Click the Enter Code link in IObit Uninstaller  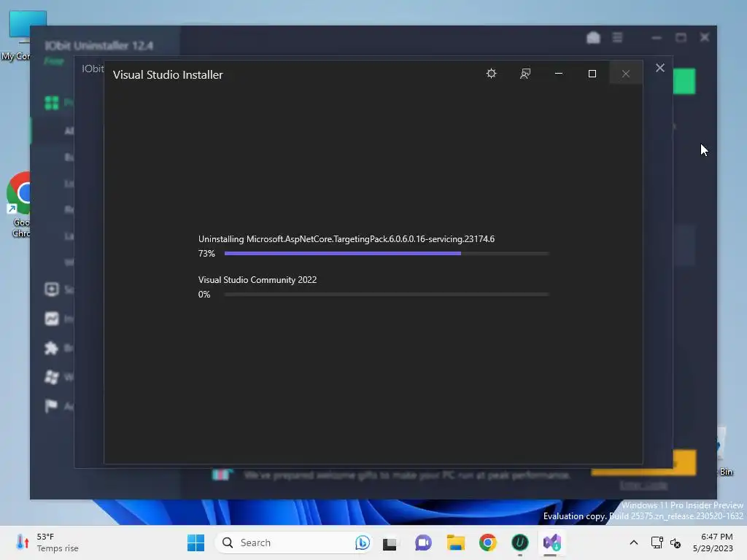643,485
